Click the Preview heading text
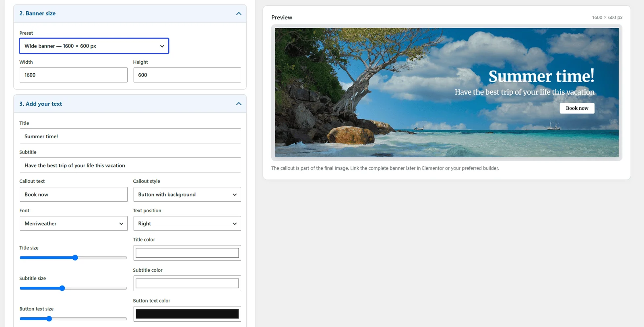This screenshot has height=327, width=644. tap(282, 18)
